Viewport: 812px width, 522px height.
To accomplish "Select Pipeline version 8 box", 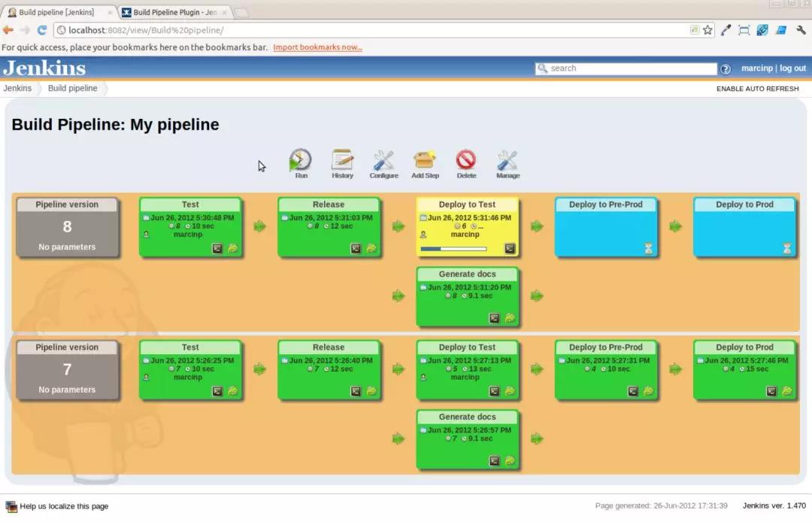I will [68, 226].
